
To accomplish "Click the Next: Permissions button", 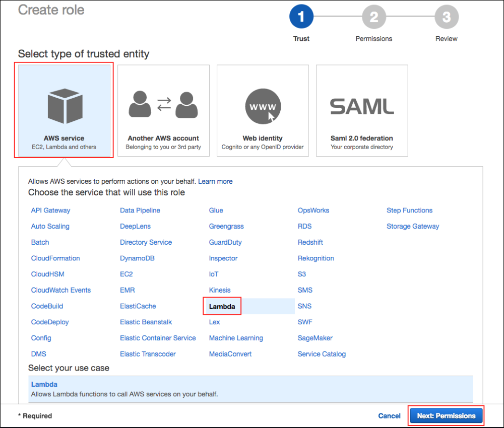I will 446,415.
